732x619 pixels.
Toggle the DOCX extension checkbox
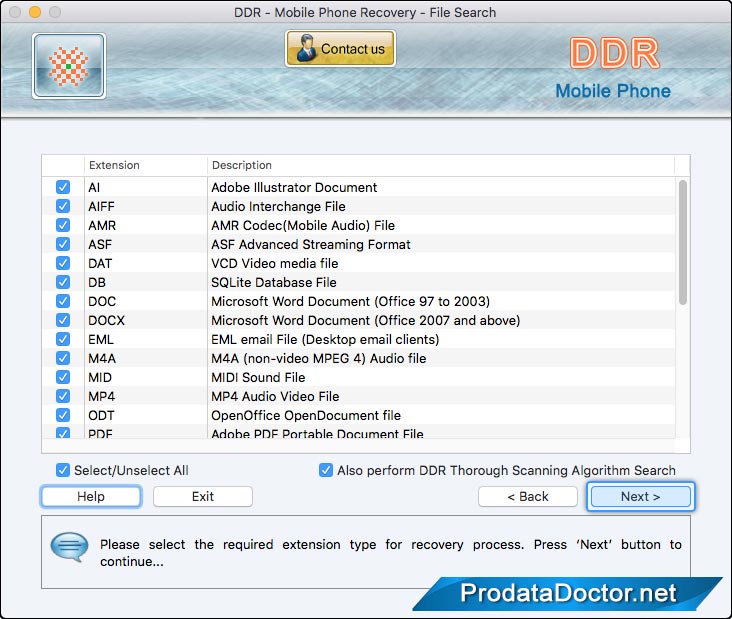click(63, 320)
